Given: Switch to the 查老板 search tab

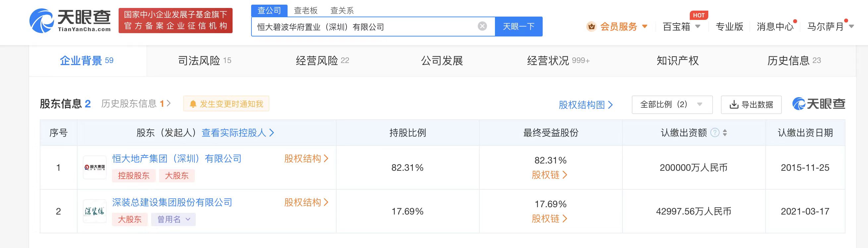Looking at the screenshot, I should pos(305,11).
